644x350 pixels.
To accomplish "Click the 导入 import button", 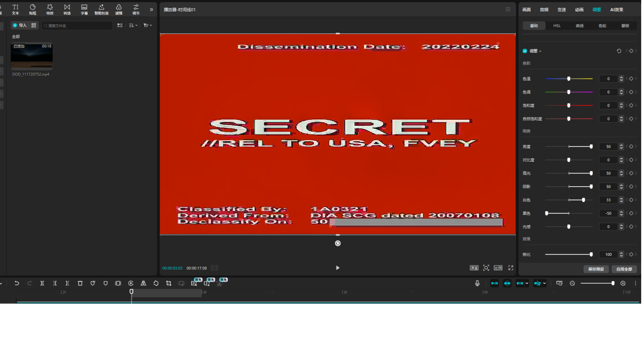I will pyautogui.click(x=20, y=25).
